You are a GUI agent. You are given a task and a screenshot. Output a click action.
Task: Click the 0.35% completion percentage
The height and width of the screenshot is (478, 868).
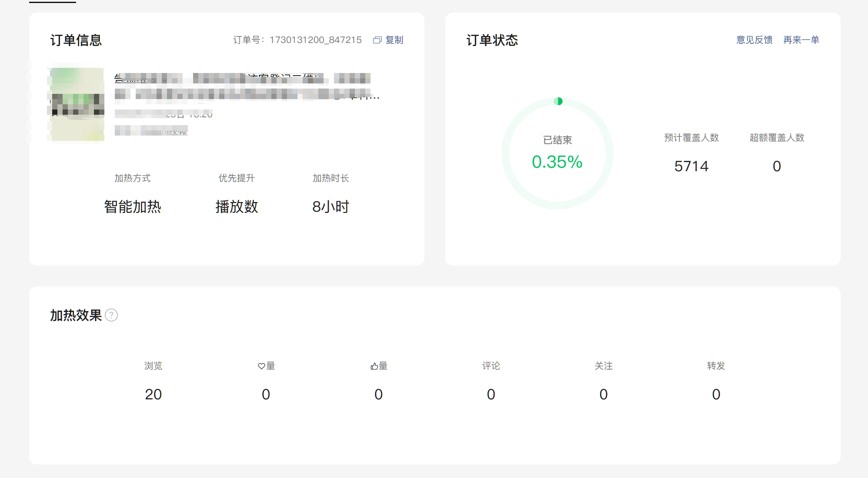click(557, 162)
